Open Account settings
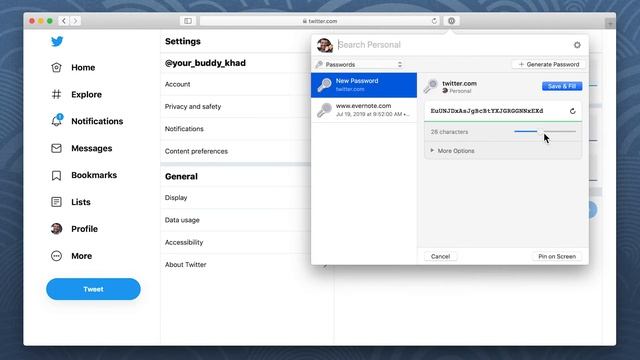Image resolution: width=640 pixels, height=360 pixels. pyautogui.click(x=236, y=84)
